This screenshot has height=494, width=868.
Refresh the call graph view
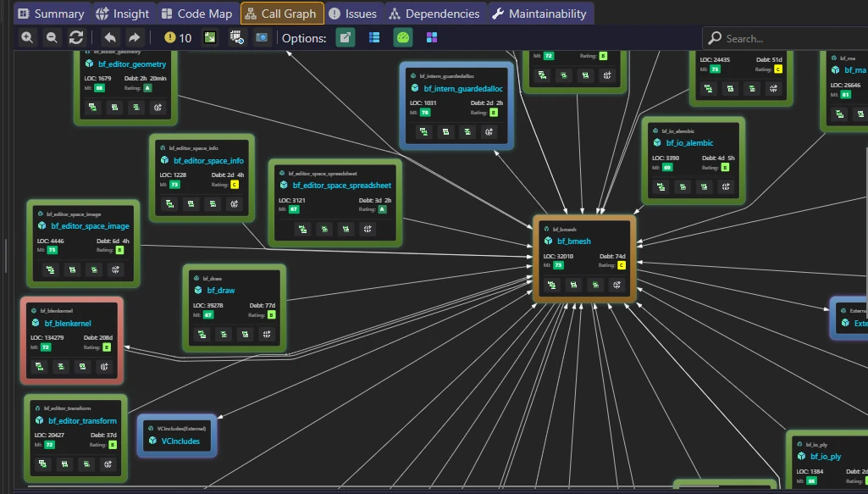(76, 37)
